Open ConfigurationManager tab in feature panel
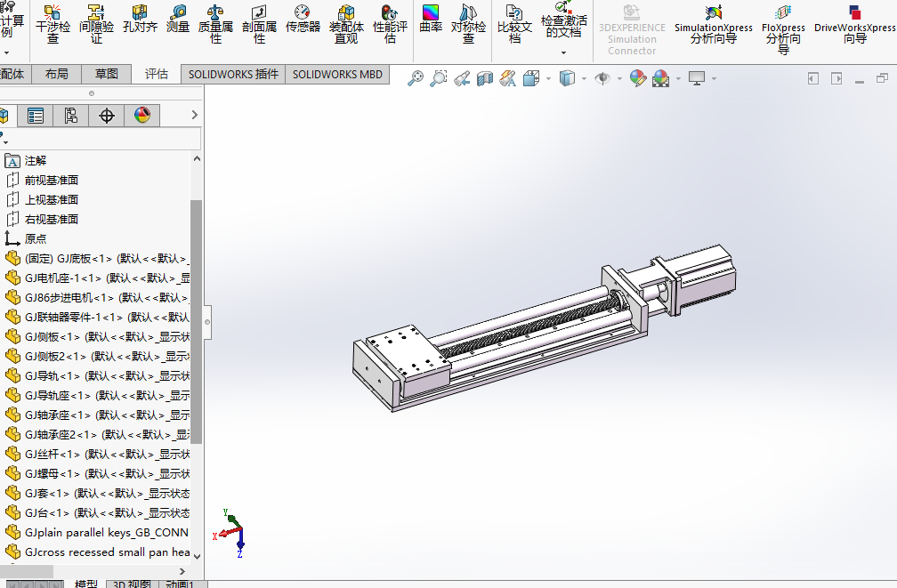Viewport: 897px width, 588px height. click(70, 116)
